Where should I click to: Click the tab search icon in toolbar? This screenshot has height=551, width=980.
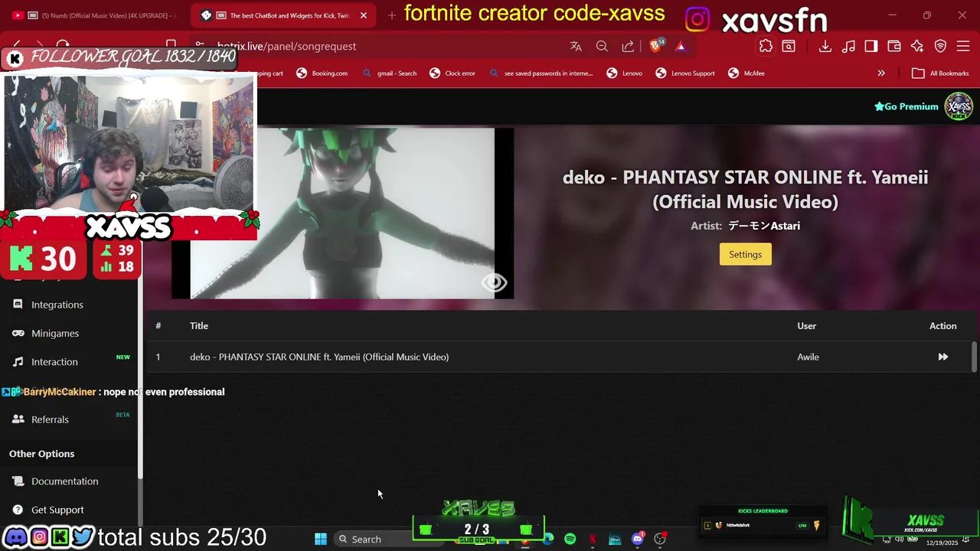click(x=789, y=46)
